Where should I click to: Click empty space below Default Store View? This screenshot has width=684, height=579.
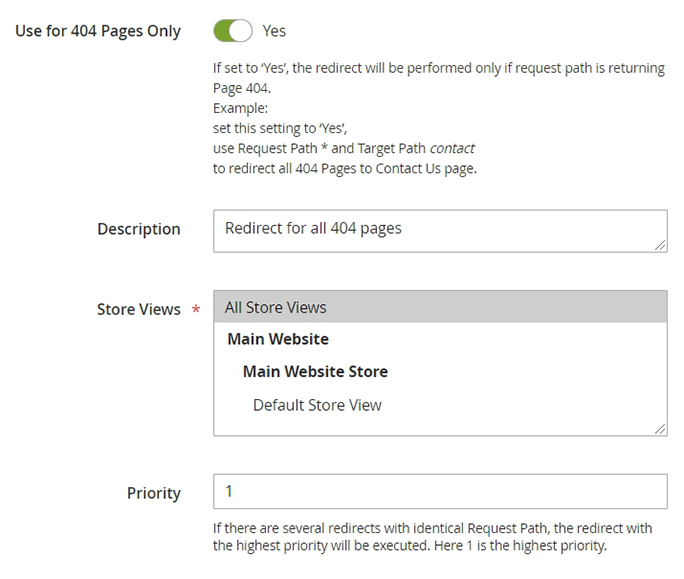pos(439,426)
